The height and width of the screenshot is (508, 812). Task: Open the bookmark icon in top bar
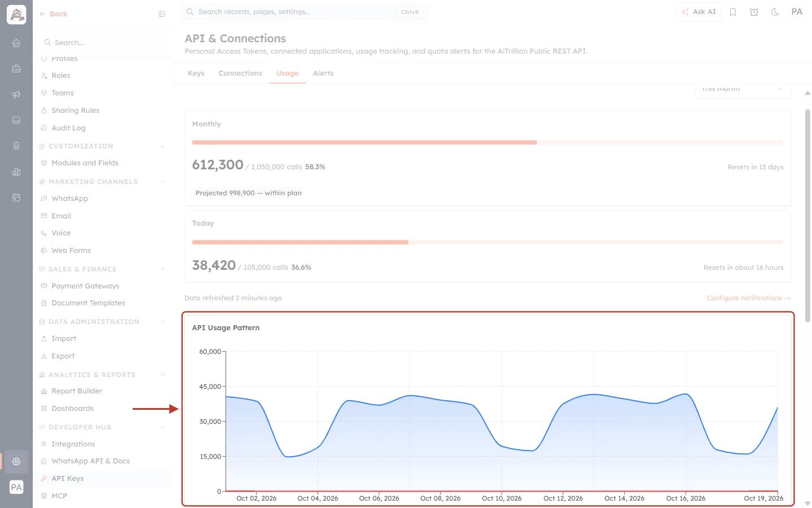pyautogui.click(x=733, y=12)
